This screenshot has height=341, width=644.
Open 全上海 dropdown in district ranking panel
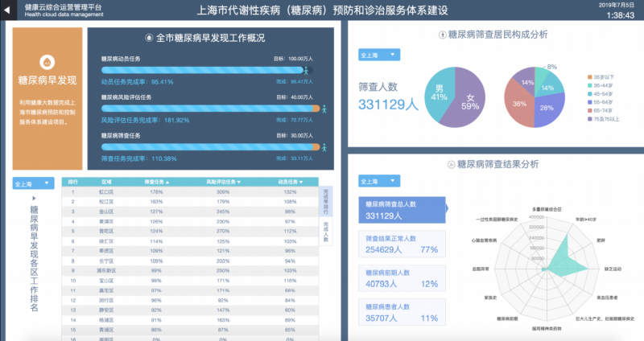[33, 183]
